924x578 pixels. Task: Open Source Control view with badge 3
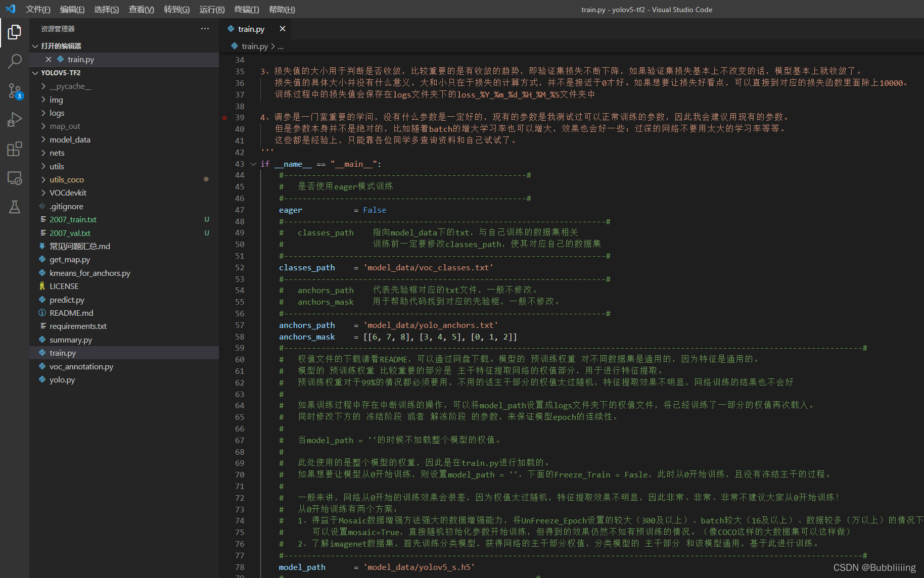(15, 91)
